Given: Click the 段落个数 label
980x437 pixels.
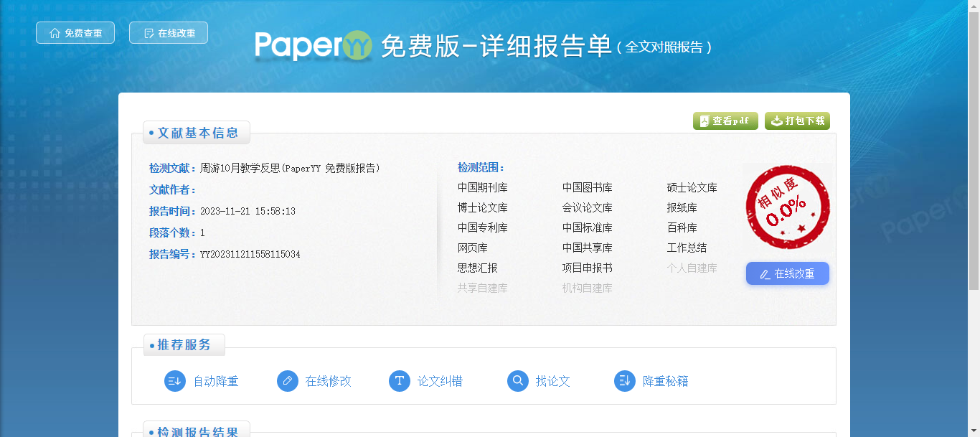Looking at the screenshot, I should 173,233.
